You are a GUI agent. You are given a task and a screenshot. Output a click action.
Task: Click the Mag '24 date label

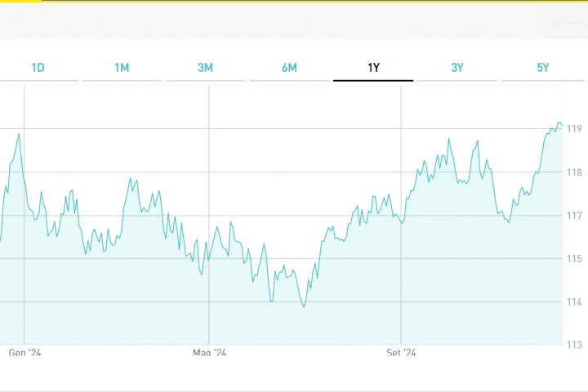point(209,353)
